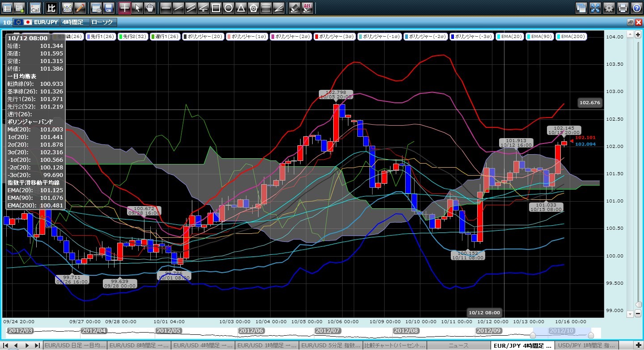Viewport: 644px width, 350px height.
Task: Select the crosshair cursor tool
Action: click(x=125, y=8)
